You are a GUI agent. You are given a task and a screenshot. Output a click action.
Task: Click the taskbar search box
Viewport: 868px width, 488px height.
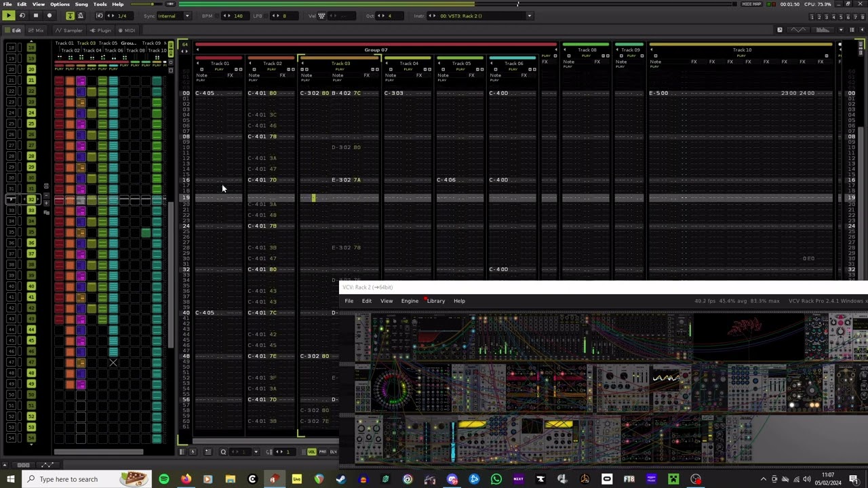click(88, 479)
